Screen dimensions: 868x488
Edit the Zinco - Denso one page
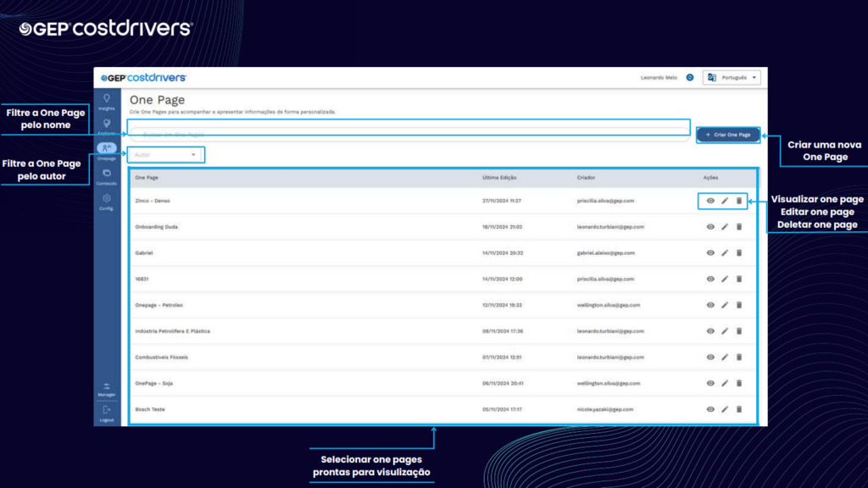725,201
